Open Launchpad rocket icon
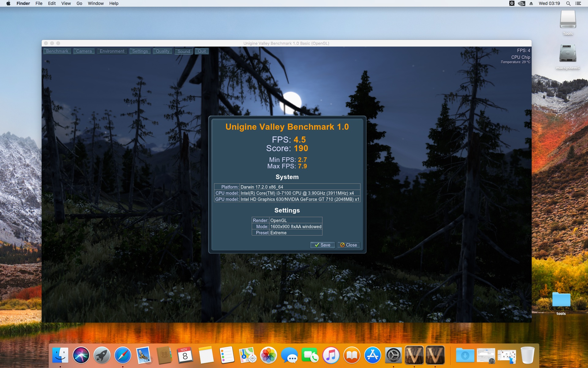 (102, 355)
